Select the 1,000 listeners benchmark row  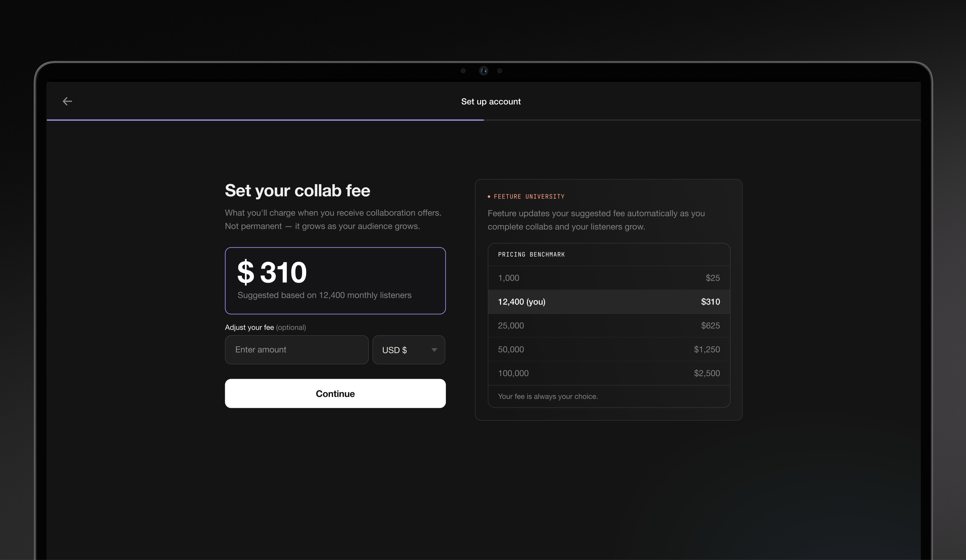(x=609, y=278)
